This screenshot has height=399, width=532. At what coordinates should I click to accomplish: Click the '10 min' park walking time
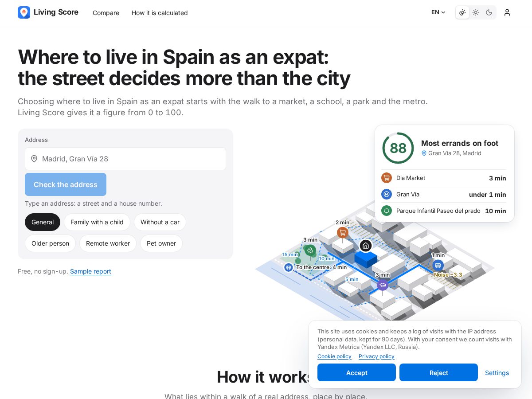click(x=496, y=211)
